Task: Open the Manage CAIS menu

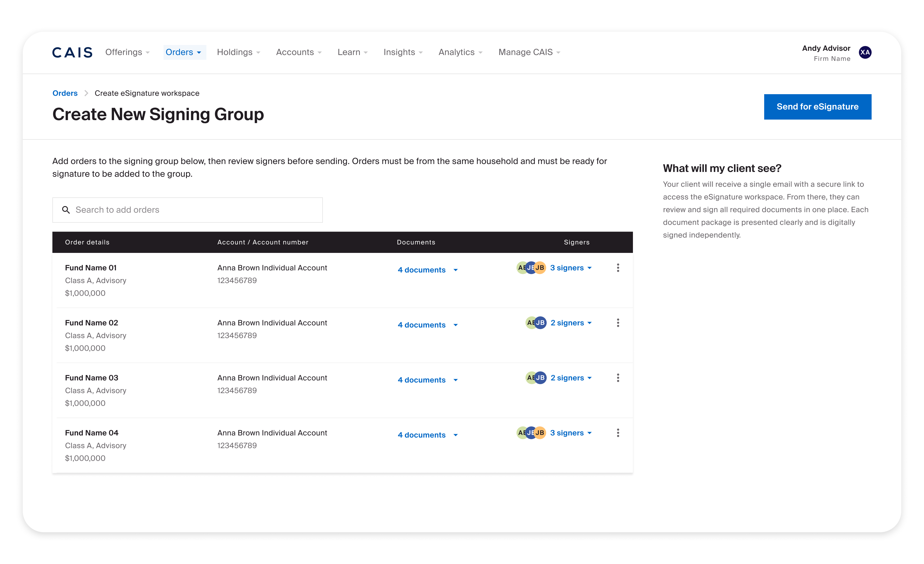Action: (529, 52)
